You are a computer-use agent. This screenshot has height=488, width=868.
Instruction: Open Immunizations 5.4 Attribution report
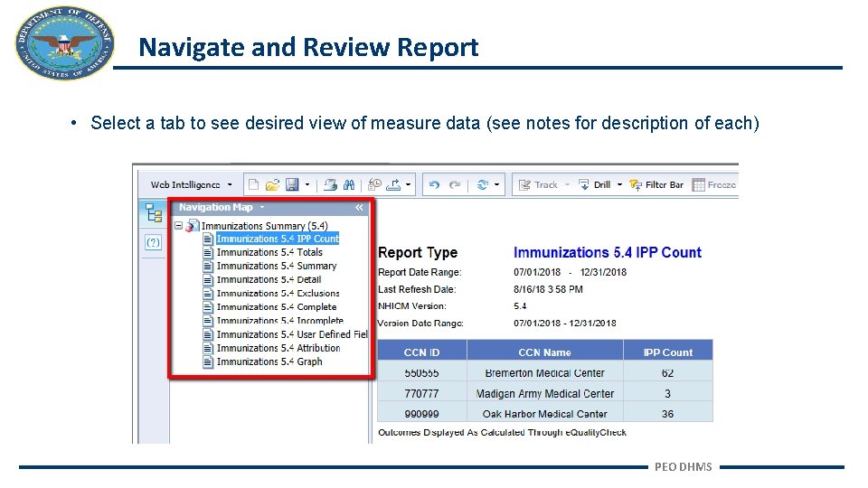click(278, 348)
